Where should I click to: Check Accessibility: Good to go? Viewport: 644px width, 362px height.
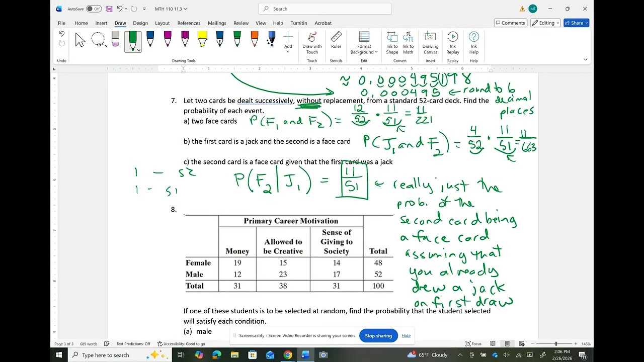(x=181, y=344)
